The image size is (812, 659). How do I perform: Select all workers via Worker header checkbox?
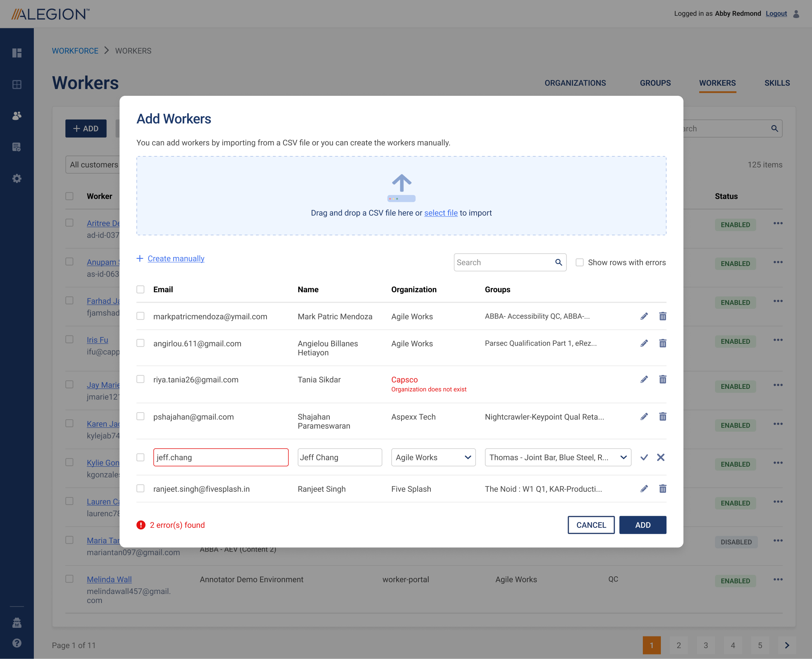tap(69, 196)
